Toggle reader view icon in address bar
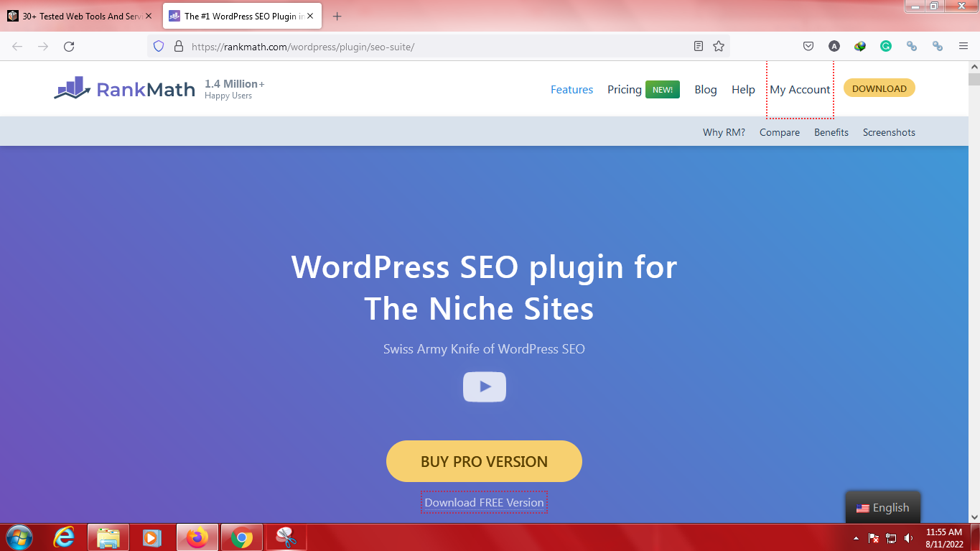 tap(699, 46)
